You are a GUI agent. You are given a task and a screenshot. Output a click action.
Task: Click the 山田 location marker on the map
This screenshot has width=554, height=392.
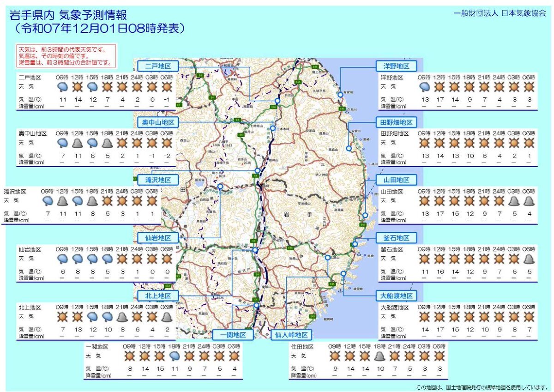tap(365, 215)
